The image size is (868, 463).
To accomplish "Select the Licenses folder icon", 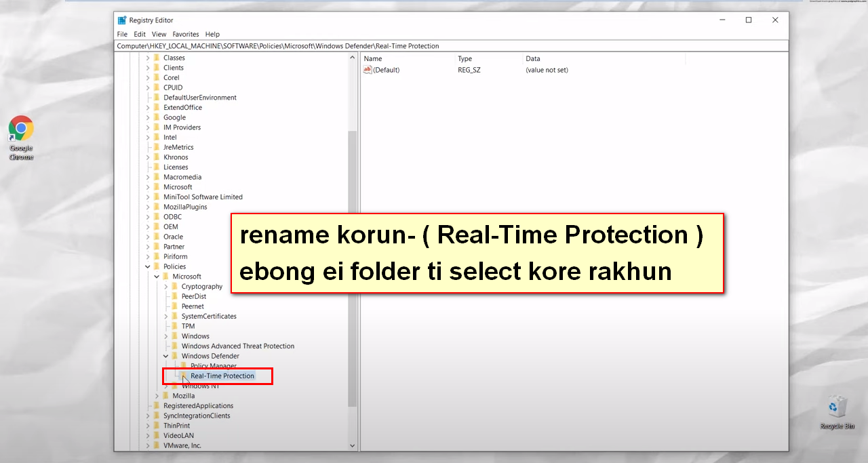I will coord(157,167).
